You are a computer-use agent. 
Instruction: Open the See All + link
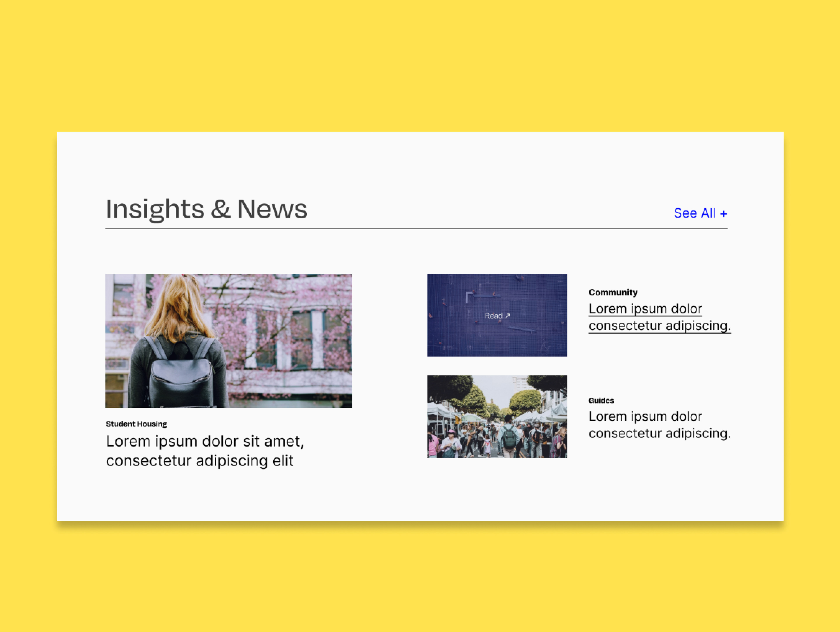point(700,213)
